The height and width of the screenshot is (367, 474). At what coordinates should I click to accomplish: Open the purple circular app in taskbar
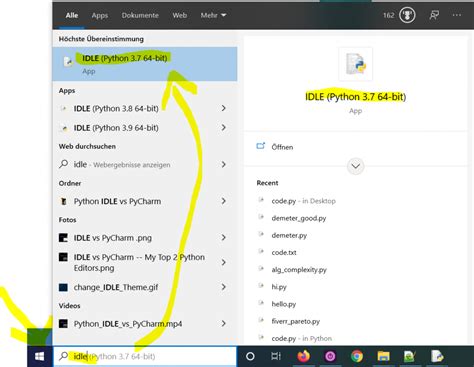[330, 356]
